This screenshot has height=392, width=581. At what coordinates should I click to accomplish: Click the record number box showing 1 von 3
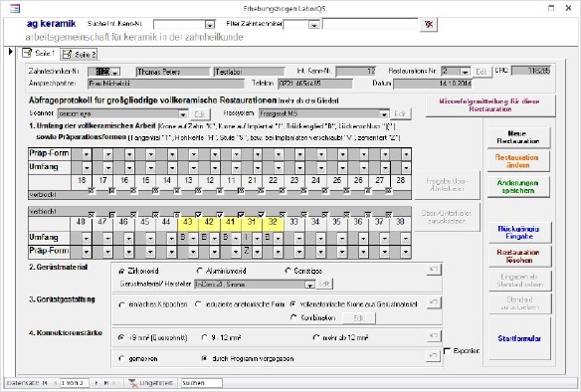tap(75, 383)
